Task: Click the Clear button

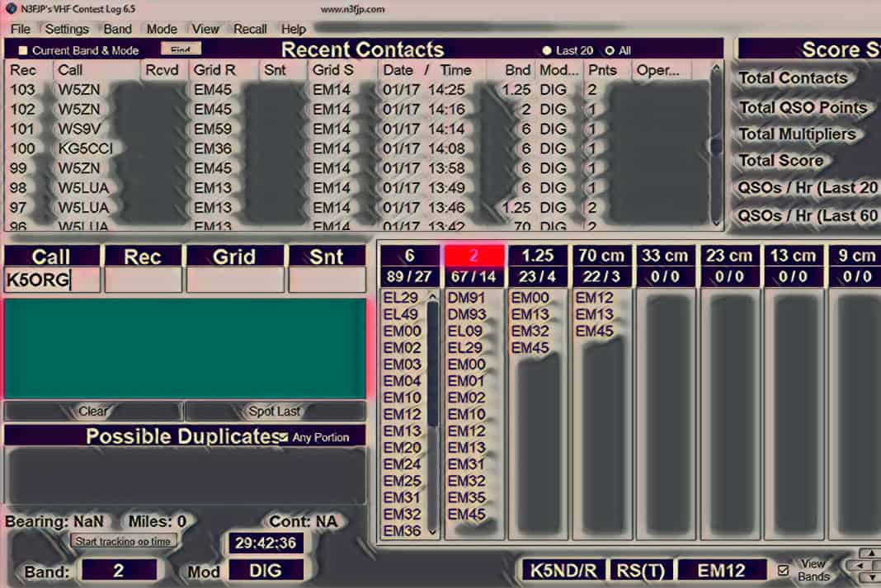Action: (93, 412)
